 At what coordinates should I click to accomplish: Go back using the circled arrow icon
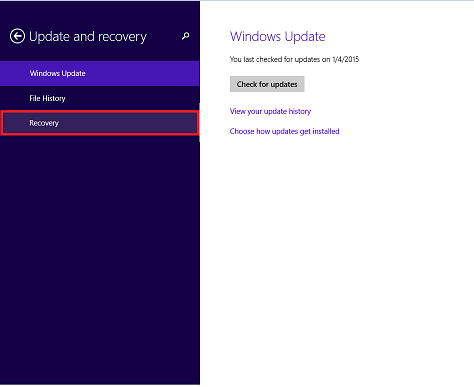pos(17,36)
